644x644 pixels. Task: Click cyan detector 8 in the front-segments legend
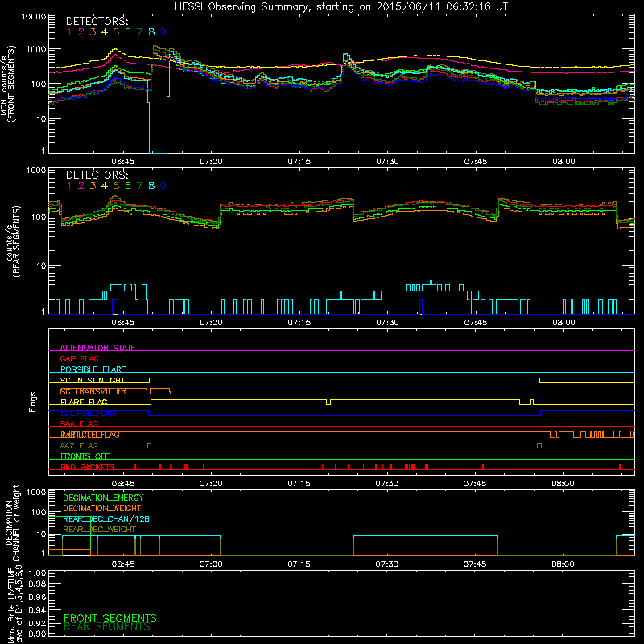[151, 32]
